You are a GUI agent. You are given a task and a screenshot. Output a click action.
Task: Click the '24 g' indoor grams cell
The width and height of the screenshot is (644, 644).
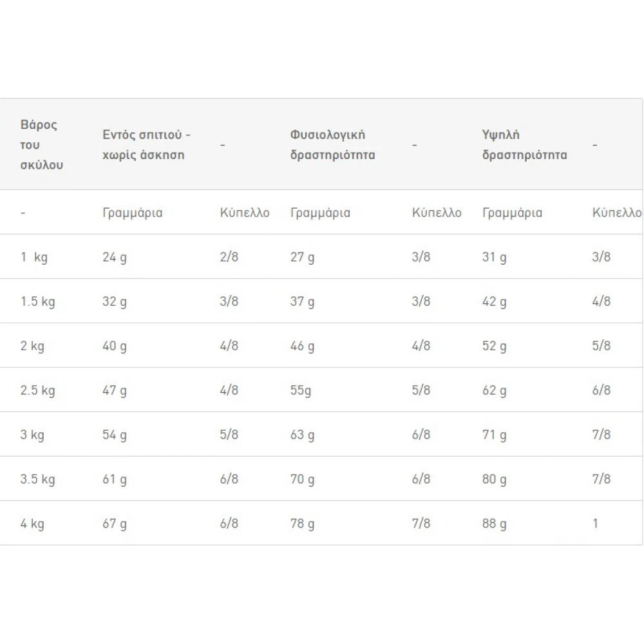pos(115,257)
